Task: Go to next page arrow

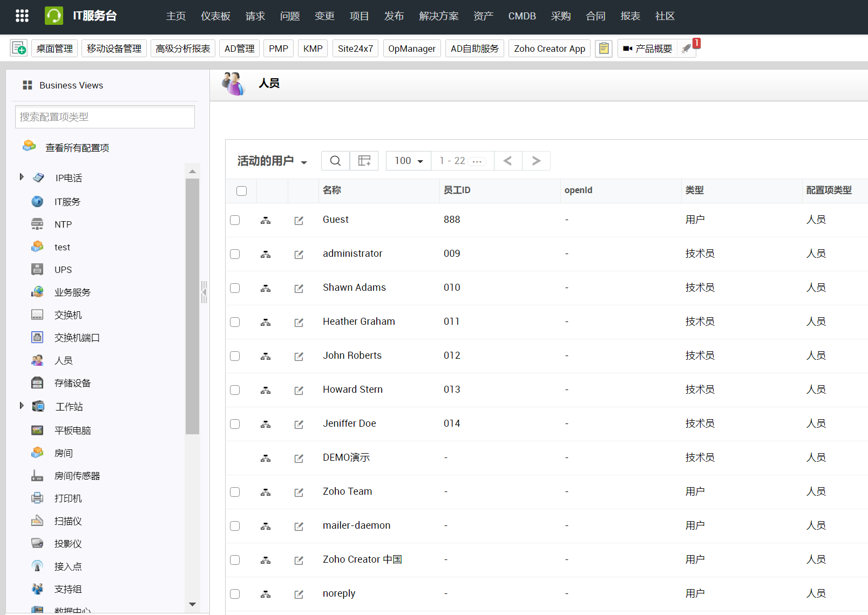Action: point(536,161)
